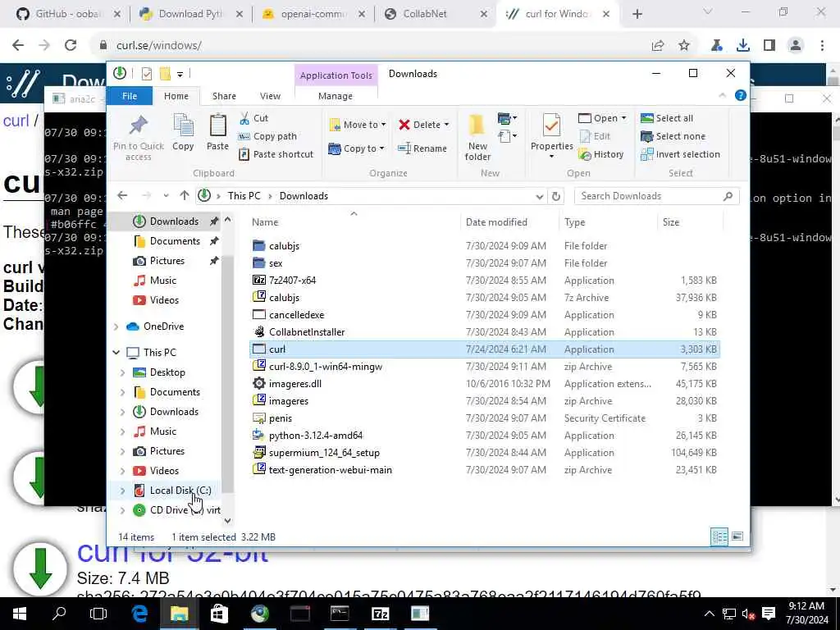Image resolution: width=840 pixels, height=630 pixels.
Task: Expand address bar history dropdown
Action: click(x=540, y=196)
